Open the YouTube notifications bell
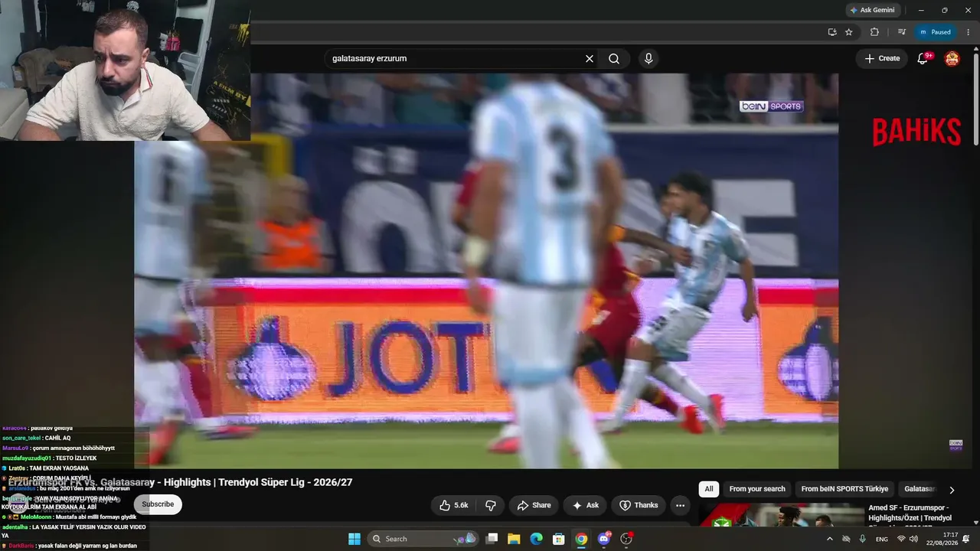980x551 pixels. [923, 58]
